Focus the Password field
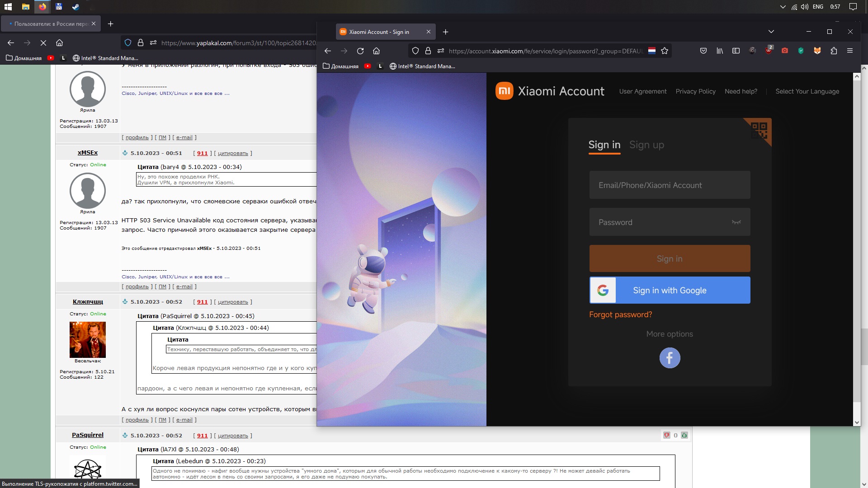The image size is (868, 488). pyautogui.click(x=670, y=222)
